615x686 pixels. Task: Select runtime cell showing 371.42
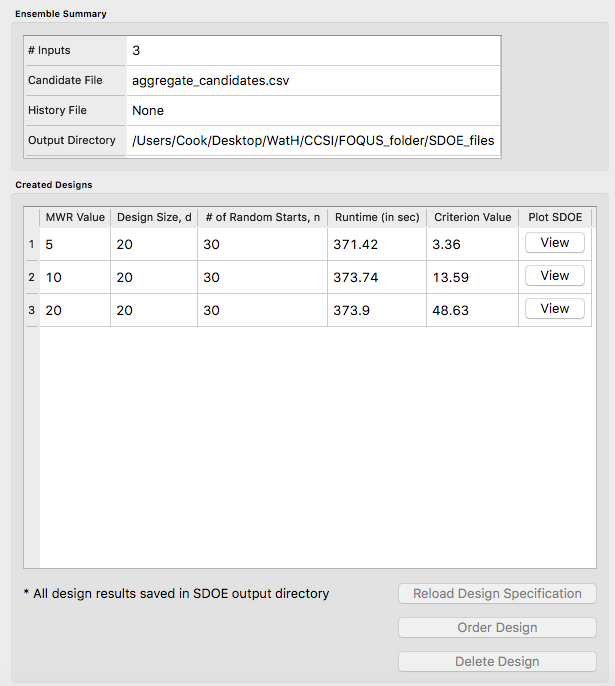(377, 244)
